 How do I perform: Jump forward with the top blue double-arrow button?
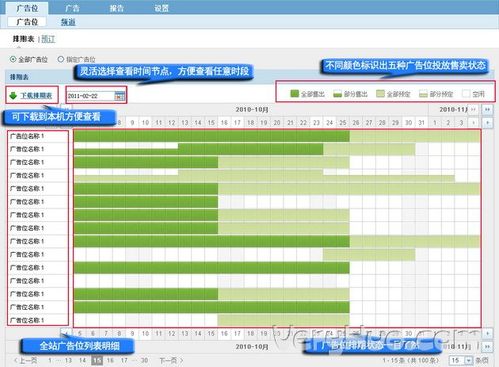[487, 109]
